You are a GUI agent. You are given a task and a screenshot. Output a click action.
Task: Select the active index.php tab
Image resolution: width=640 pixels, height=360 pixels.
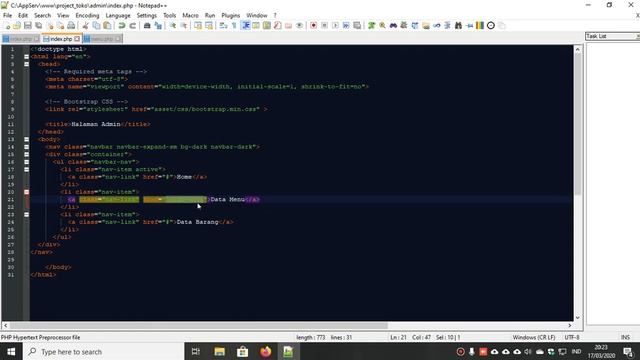[x=61, y=39]
